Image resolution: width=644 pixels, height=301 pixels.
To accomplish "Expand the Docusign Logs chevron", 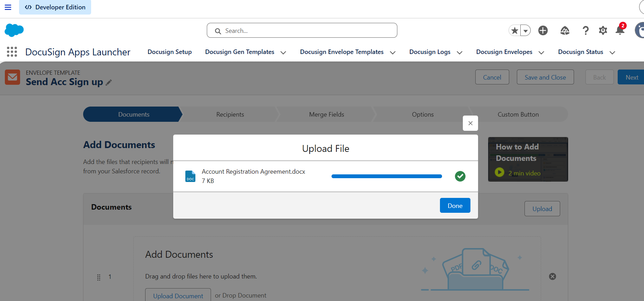I will coord(459,53).
